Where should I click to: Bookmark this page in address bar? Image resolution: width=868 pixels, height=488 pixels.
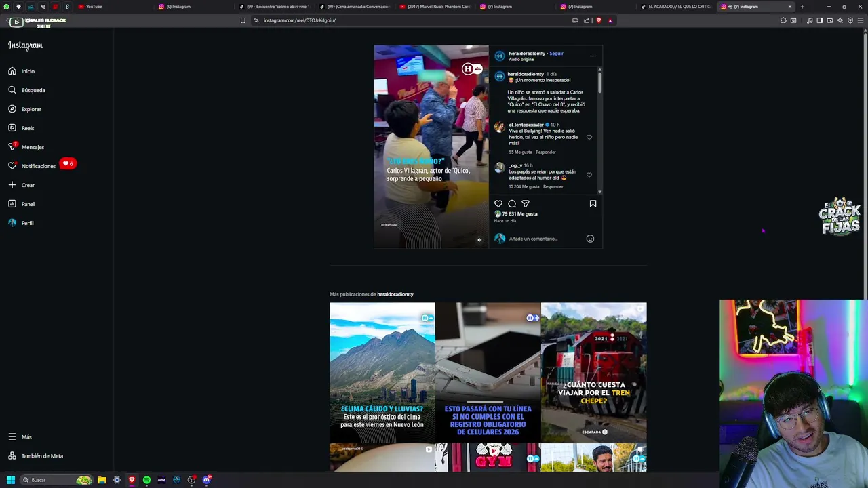click(243, 20)
